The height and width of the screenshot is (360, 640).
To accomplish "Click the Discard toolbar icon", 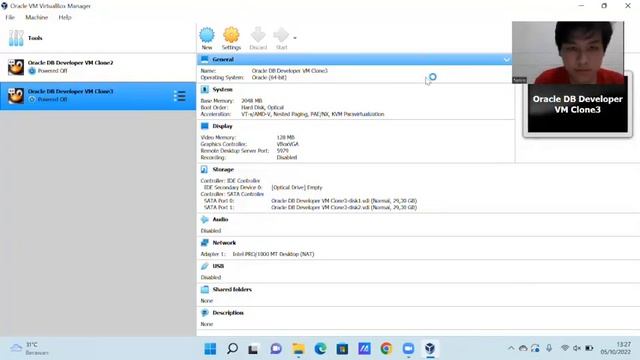I will click(x=258, y=35).
